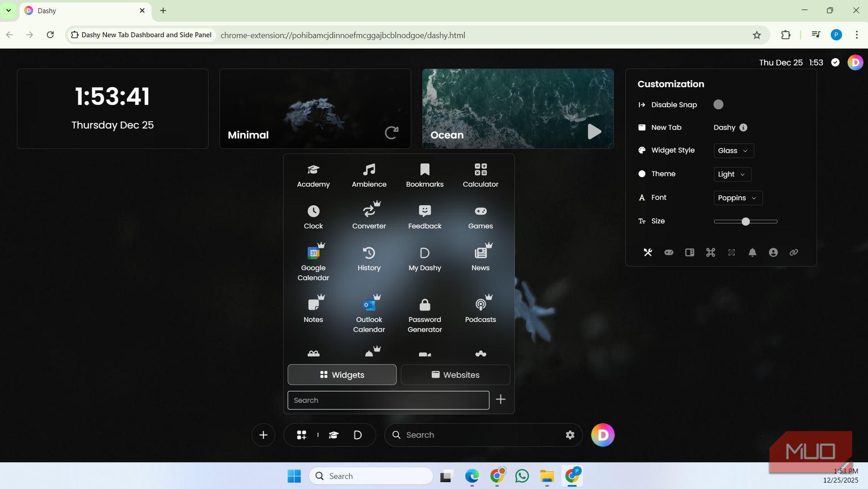Click the checkmark status icon near time
This screenshot has height=489, width=868.
[x=835, y=63]
